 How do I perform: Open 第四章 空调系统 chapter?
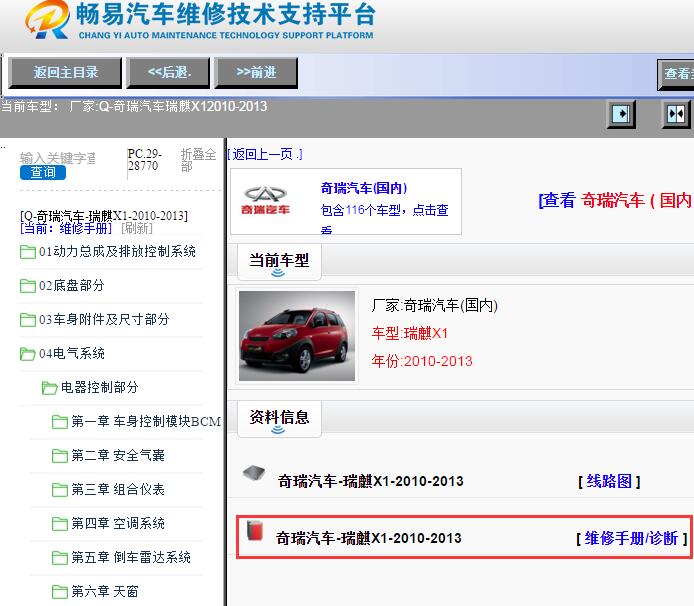118,524
